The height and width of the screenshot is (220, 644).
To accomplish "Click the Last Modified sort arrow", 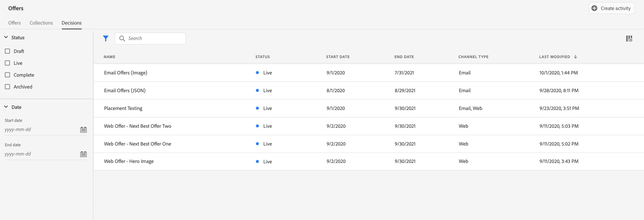I will click(575, 57).
